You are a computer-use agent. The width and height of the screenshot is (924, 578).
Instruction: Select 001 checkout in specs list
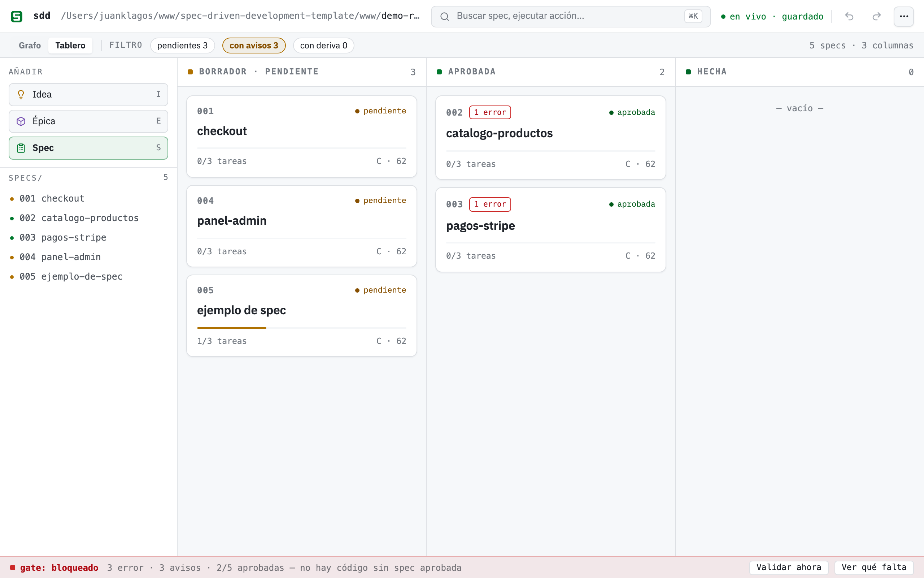tap(88, 198)
